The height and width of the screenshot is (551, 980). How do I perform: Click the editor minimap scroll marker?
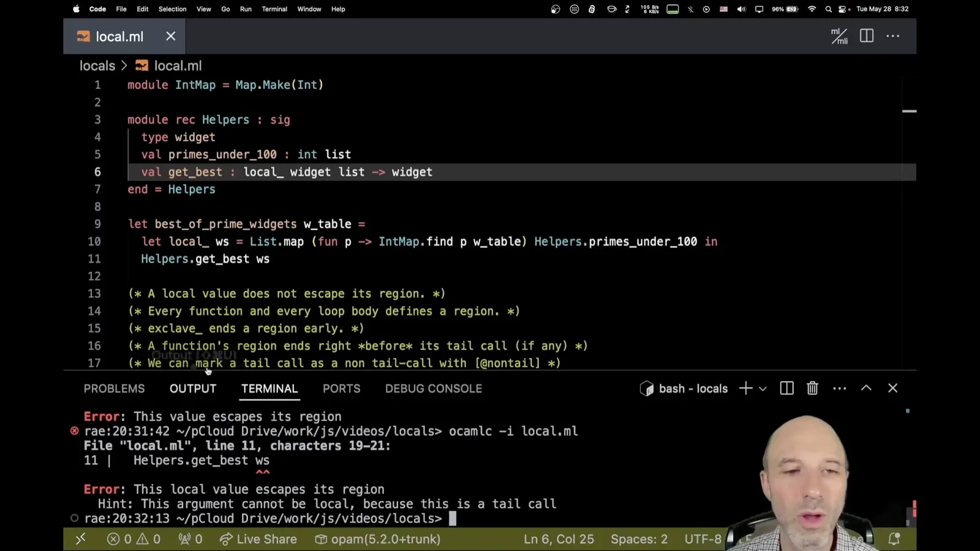click(x=909, y=111)
